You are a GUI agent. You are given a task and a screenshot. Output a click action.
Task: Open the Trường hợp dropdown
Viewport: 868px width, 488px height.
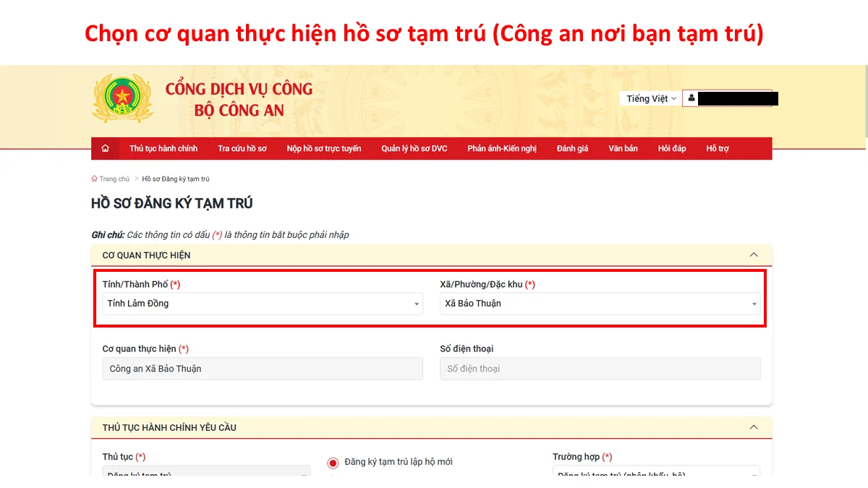click(x=656, y=471)
